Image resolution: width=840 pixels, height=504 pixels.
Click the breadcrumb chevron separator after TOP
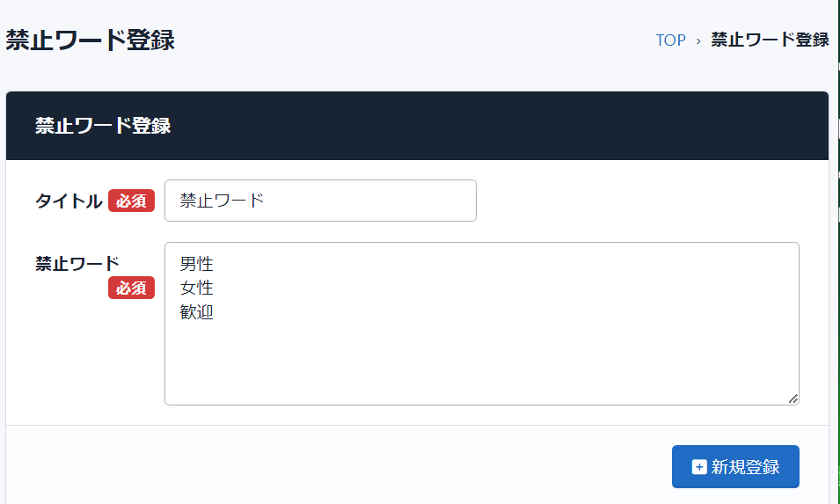coord(698,40)
